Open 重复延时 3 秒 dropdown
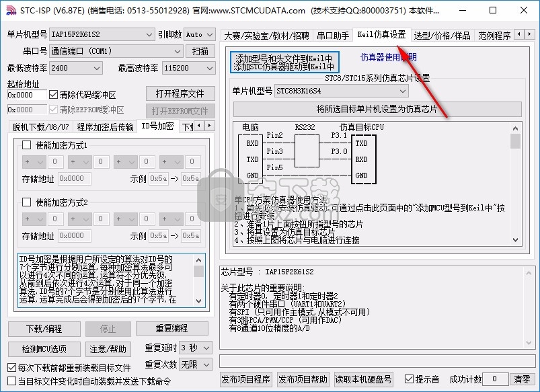Screen dimensions: 540x392 (x=195, y=348)
